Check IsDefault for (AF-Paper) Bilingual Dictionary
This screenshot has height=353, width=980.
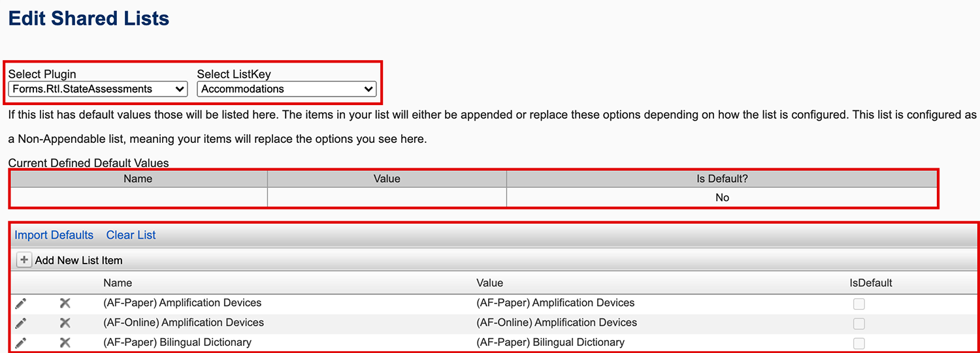[x=859, y=343]
